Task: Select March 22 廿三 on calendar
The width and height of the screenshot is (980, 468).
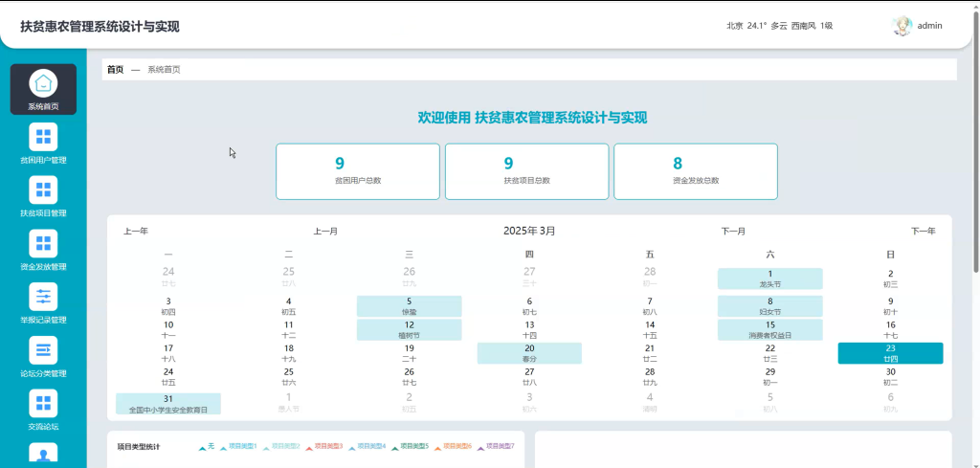Action: point(770,353)
